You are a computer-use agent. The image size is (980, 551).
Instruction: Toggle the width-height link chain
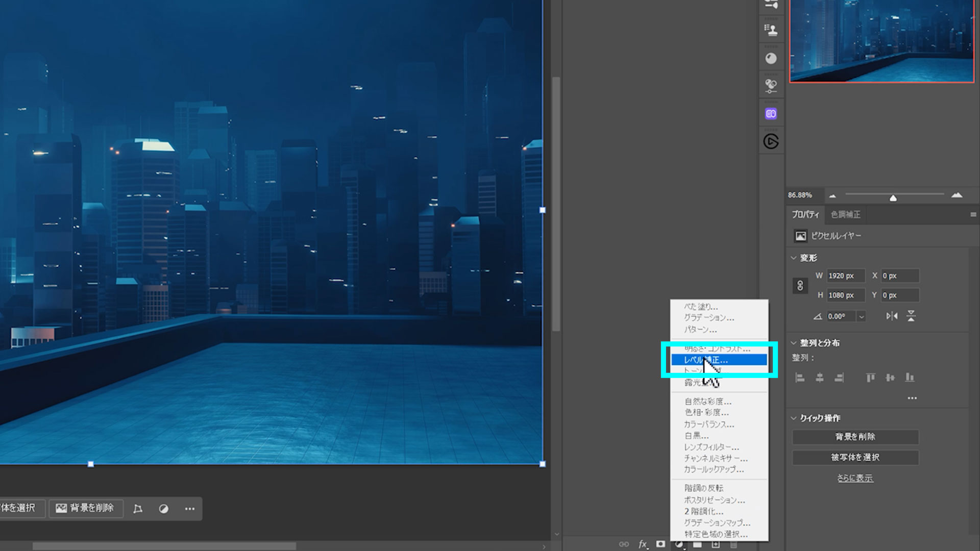point(800,286)
